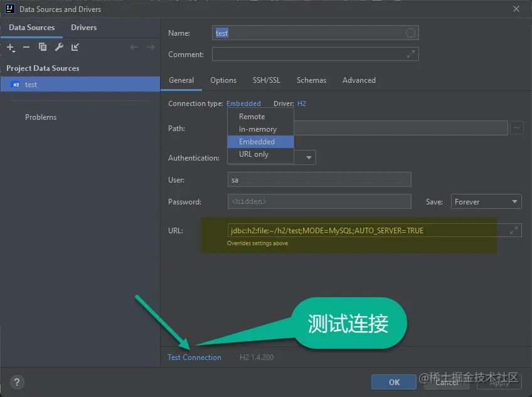Open the Save password Forever dropdown
Image resolution: width=532 pixels, height=397 pixels.
486,201
